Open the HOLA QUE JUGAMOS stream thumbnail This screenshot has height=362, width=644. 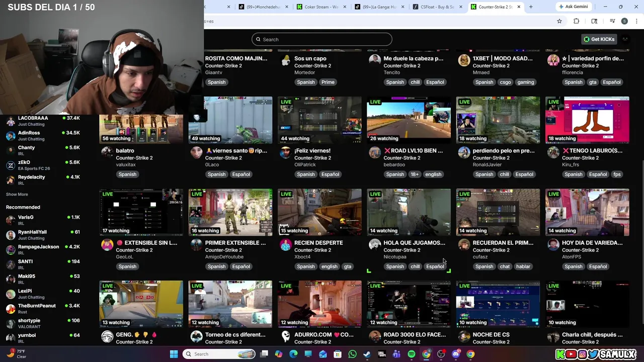409,212
